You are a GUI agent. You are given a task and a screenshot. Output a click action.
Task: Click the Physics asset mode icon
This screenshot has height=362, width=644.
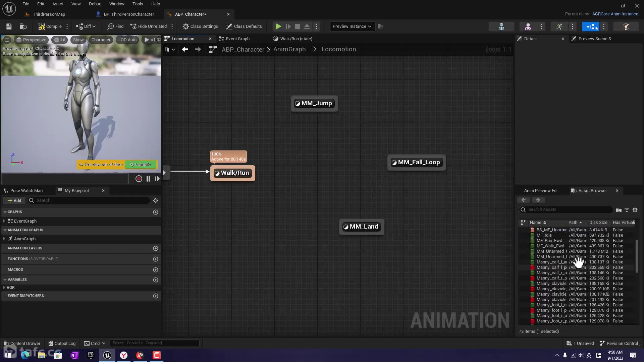(626, 26)
